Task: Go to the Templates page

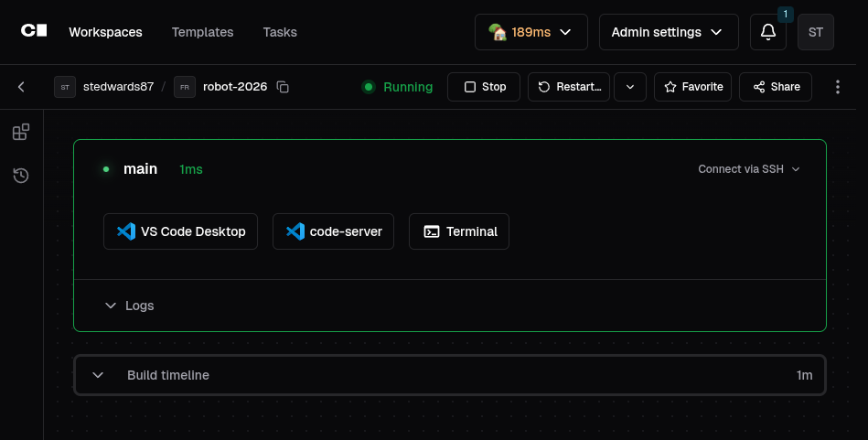Action: 203,32
